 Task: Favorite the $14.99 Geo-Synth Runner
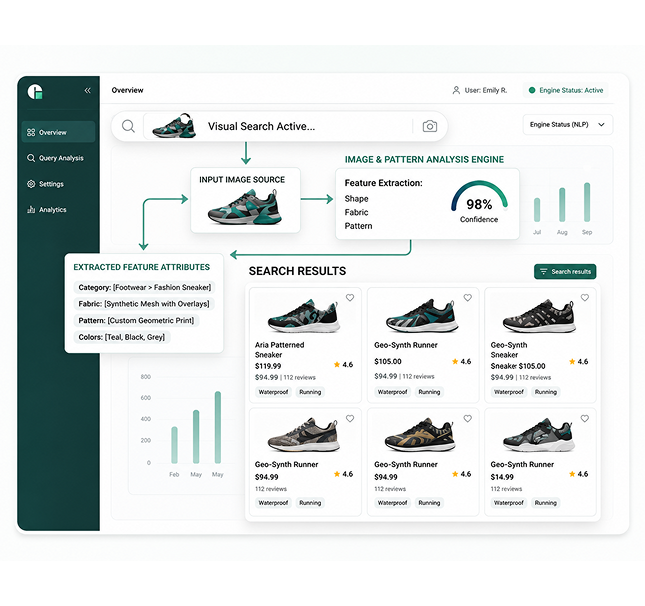click(585, 418)
